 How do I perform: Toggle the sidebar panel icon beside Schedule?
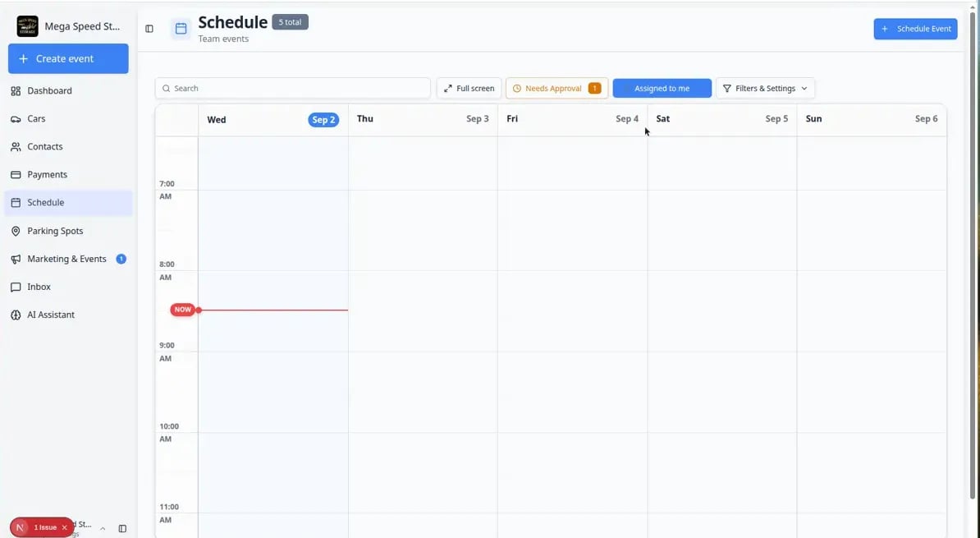click(149, 29)
